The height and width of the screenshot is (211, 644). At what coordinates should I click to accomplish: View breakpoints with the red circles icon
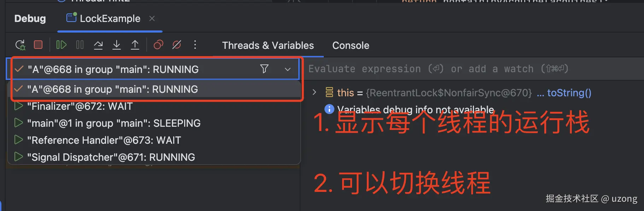(x=158, y=45)
